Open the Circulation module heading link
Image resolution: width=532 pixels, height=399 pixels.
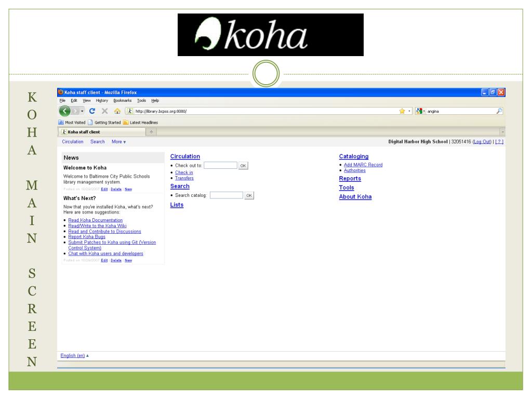(185, 156)
